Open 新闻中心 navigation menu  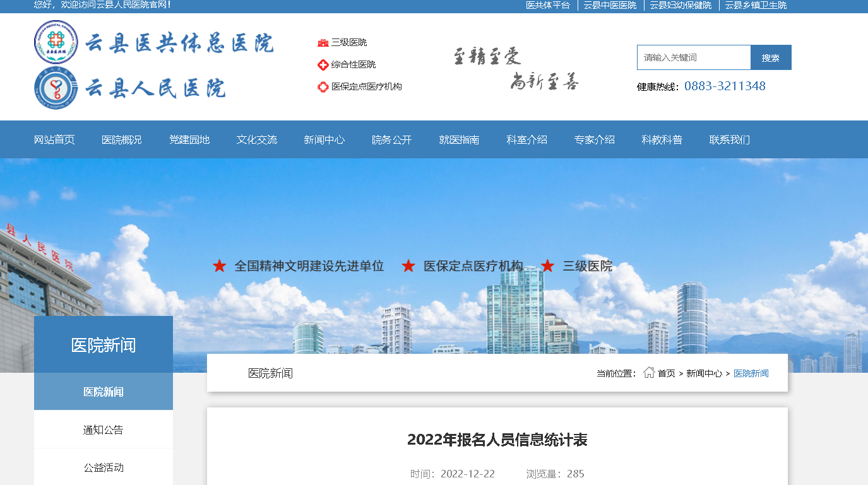tap(324, 139)
